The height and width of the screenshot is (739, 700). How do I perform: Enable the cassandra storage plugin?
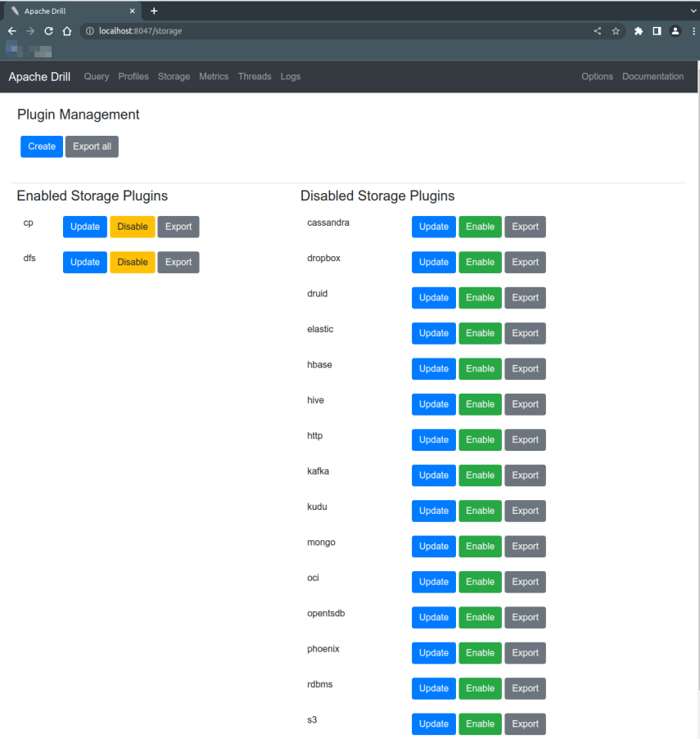[480, 227]
